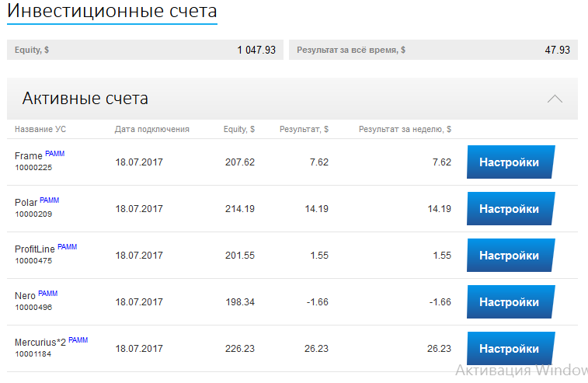Click the Инвестиционные счета page heading
The image size is (588, 383).
[112, 12]
